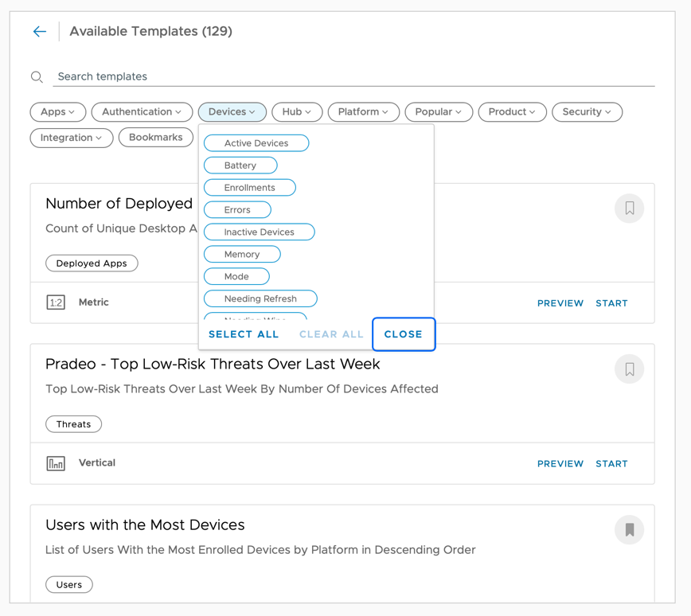Remove bookmark from Users with Most Devices
The width and height of the screenshot is (691, 616).
click(629, 530)
